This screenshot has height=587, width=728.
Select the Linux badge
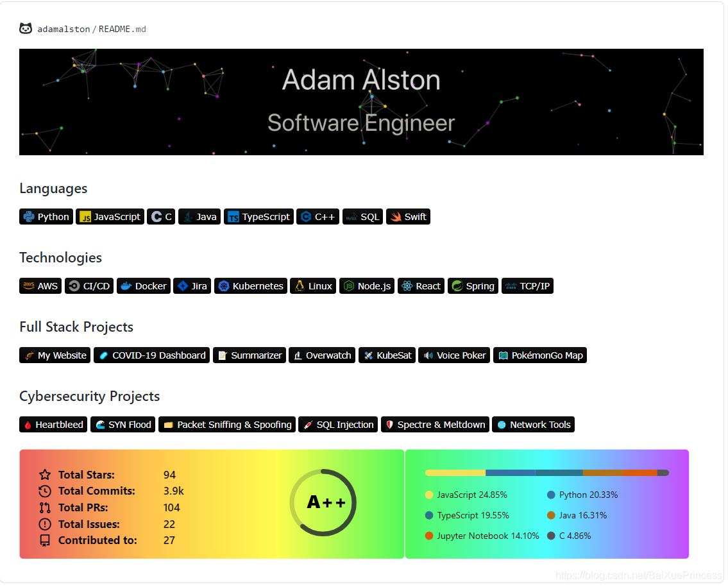click(x=313, y=286)
